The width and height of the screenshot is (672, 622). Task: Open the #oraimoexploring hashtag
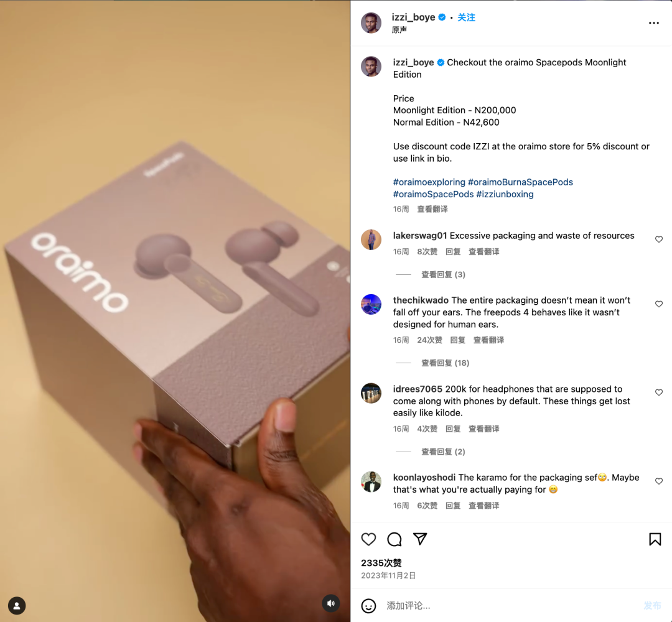pos(429,182)
